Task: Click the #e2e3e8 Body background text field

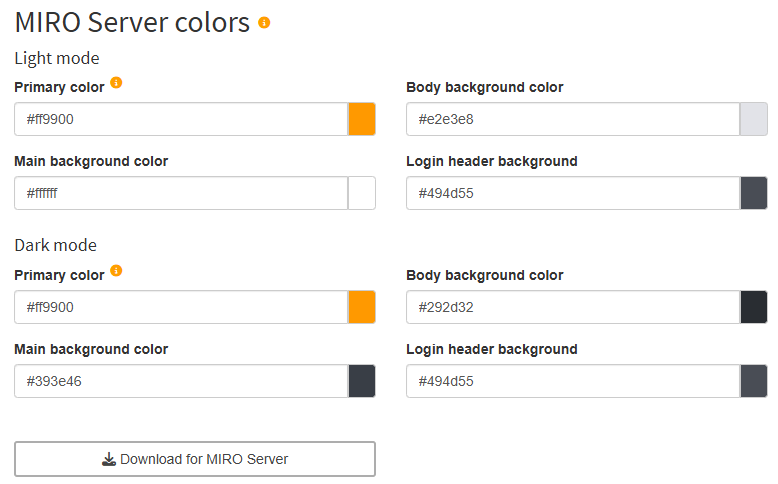Action: pyautogui.click(x=572, y=119)
